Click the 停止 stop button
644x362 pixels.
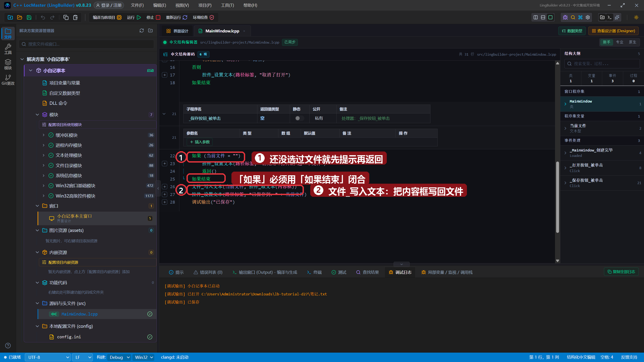pos(154,17)
